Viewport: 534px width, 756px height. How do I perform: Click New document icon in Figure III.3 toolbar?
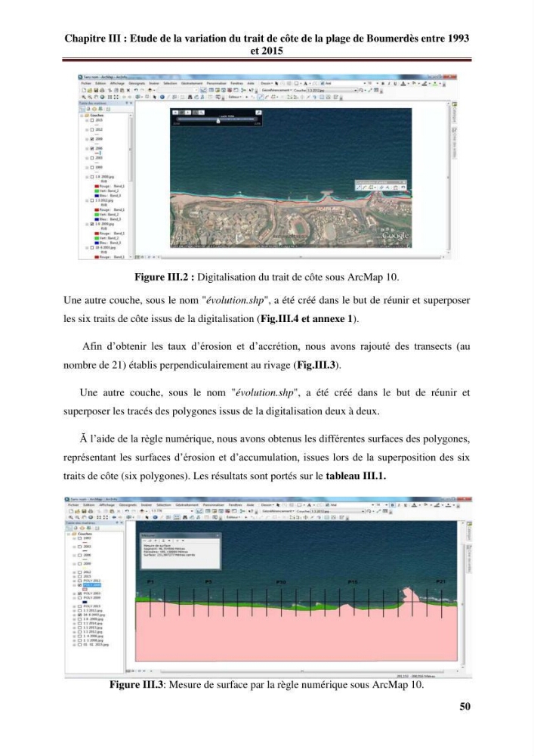point(71,511)
